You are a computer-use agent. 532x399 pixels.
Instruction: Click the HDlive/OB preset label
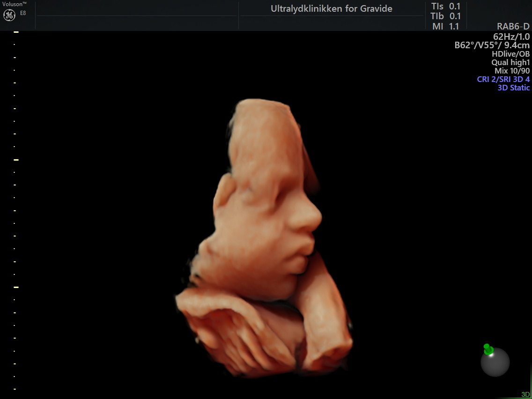[510, 53]
